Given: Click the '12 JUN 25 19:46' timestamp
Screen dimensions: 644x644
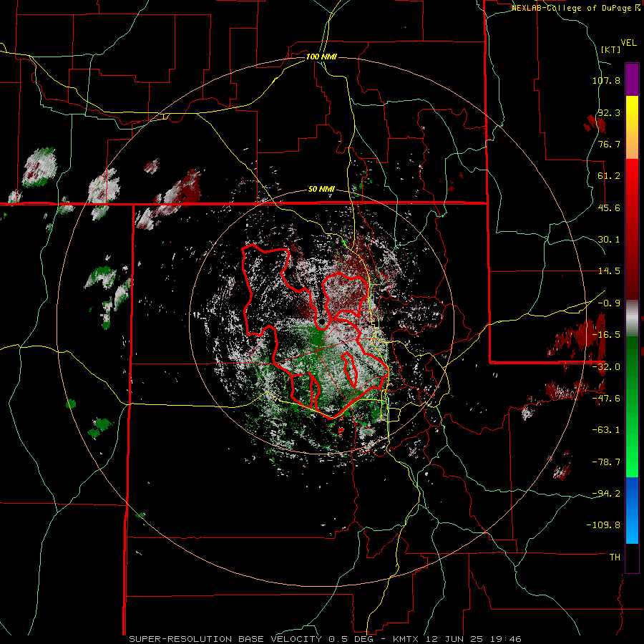Looking at the screenshot, I should (x=472, y=639).
